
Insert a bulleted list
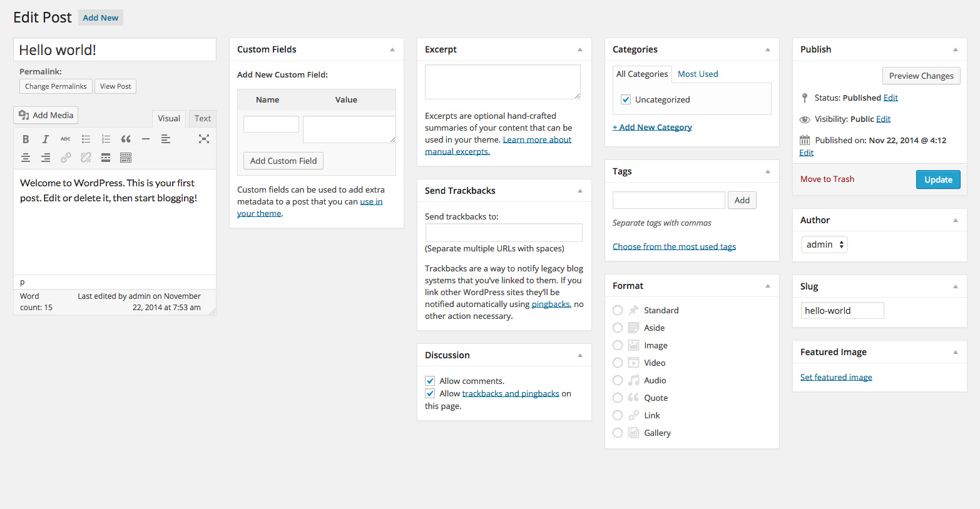click(86, 139)
